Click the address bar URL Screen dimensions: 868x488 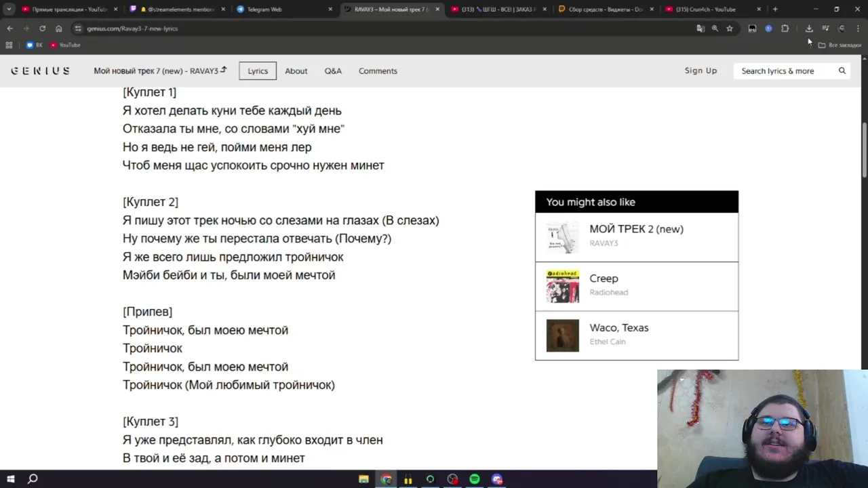tap(132, 28)
